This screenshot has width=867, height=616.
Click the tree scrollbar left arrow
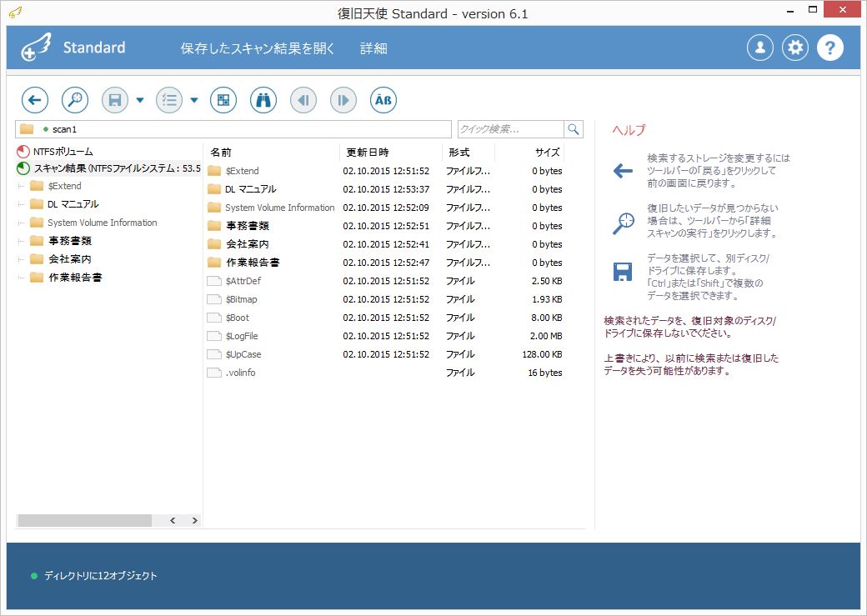[x=173, y=520]
